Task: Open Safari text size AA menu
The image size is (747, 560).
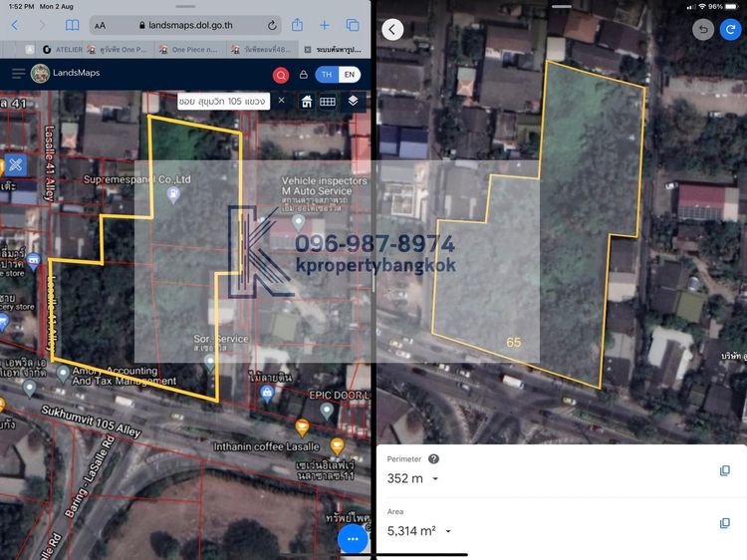Action: (100, 25)
